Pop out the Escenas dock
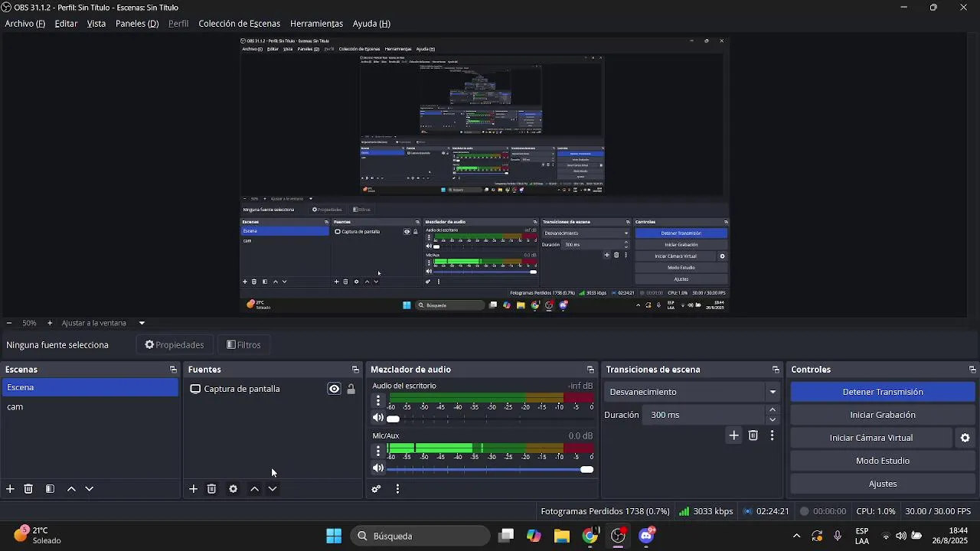This screenshot has height=551, width=980. [173, 370]
